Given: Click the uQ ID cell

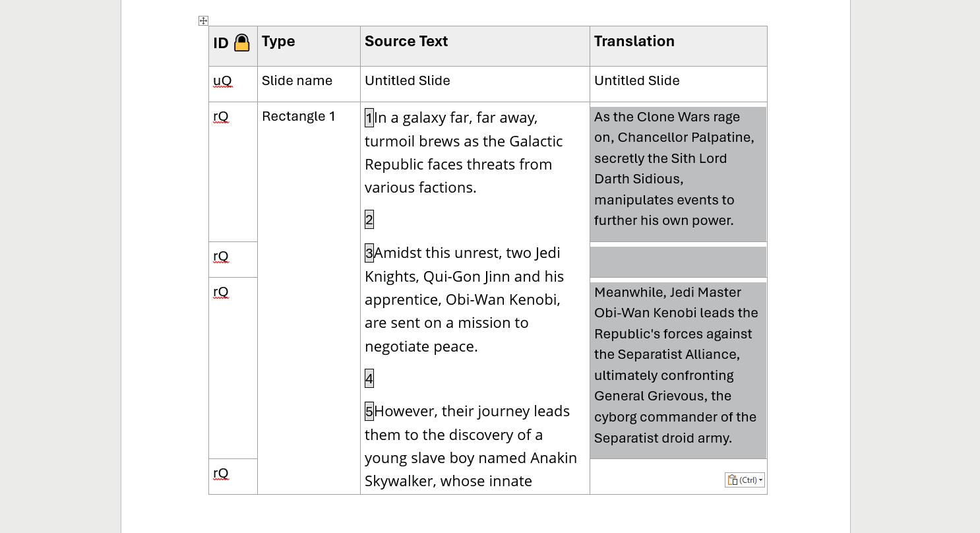Looking at the screenshot, I should [233, 84].
